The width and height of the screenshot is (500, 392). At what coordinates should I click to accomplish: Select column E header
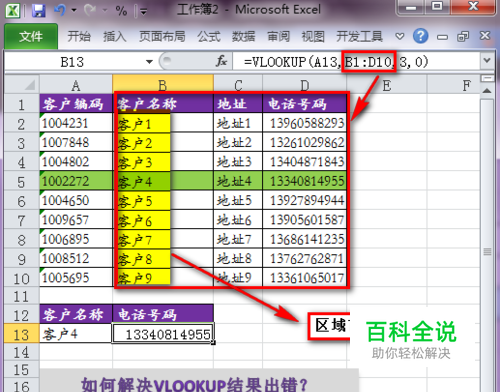(387, 85)
